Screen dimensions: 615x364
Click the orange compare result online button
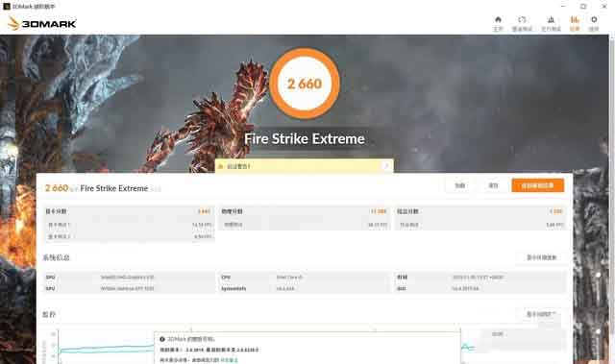[x=537, y=185]
